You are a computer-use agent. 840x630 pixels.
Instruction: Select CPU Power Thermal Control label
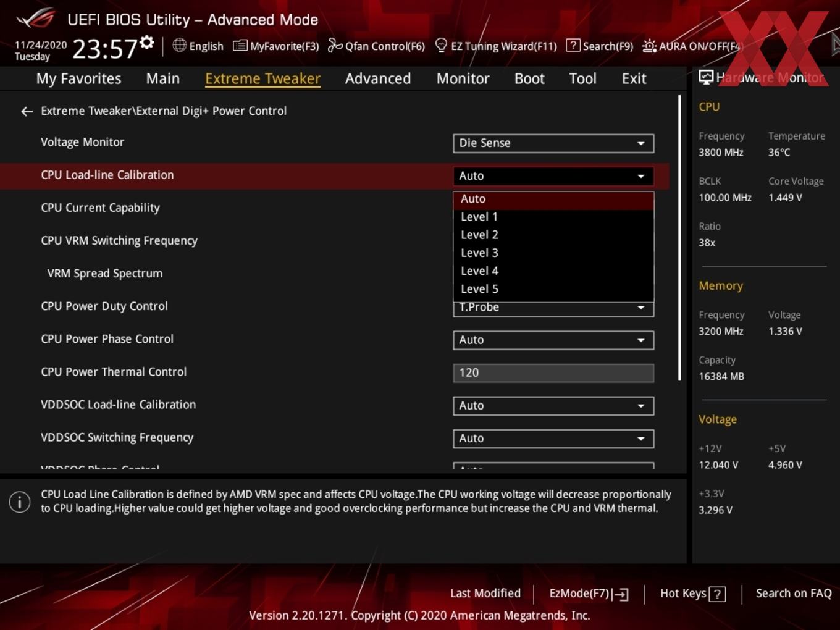pos(114,372)
